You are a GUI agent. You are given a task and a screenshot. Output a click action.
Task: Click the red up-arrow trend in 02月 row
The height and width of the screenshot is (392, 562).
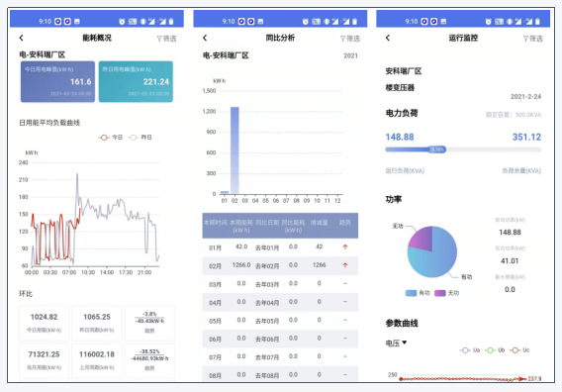[345, 265]
